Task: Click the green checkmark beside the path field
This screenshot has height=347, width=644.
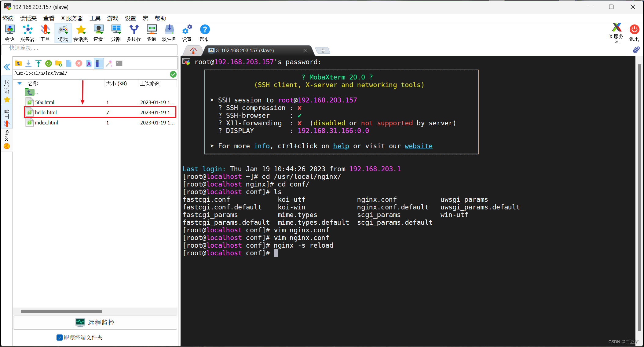Action: click(173, 74)
